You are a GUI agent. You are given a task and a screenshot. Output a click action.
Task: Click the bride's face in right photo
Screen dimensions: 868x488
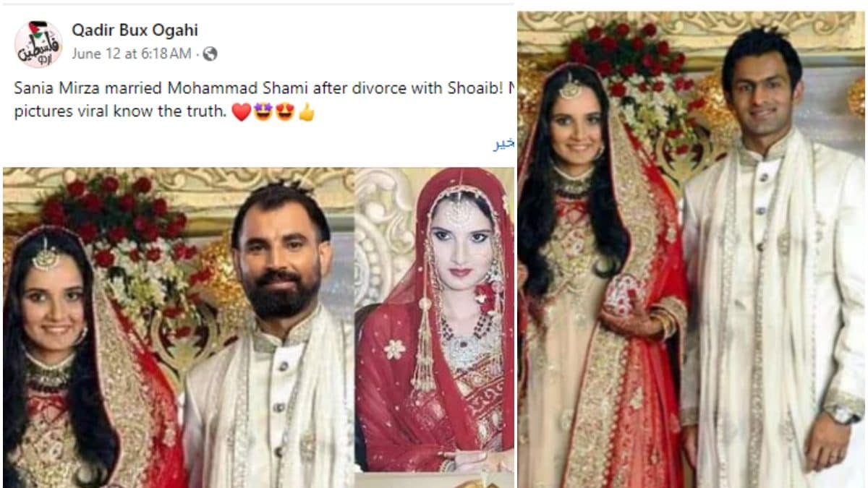pos(576,129)
